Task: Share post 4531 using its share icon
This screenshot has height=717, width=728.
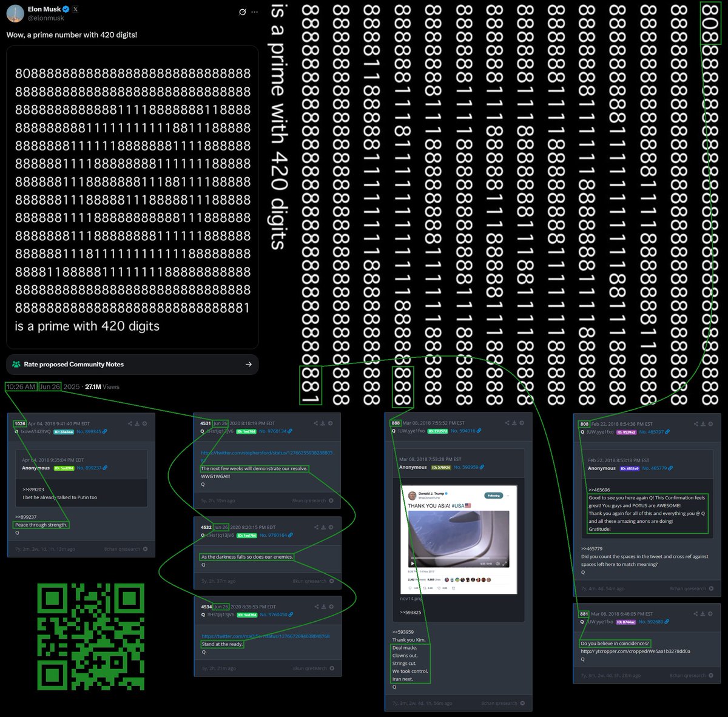Action: [316, 423]
